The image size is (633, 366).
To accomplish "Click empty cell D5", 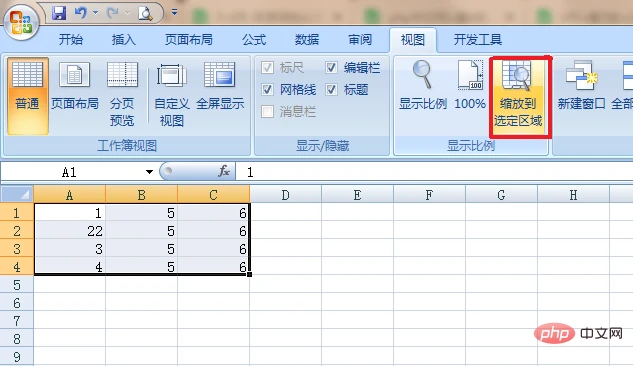I will tap(285, 284).
